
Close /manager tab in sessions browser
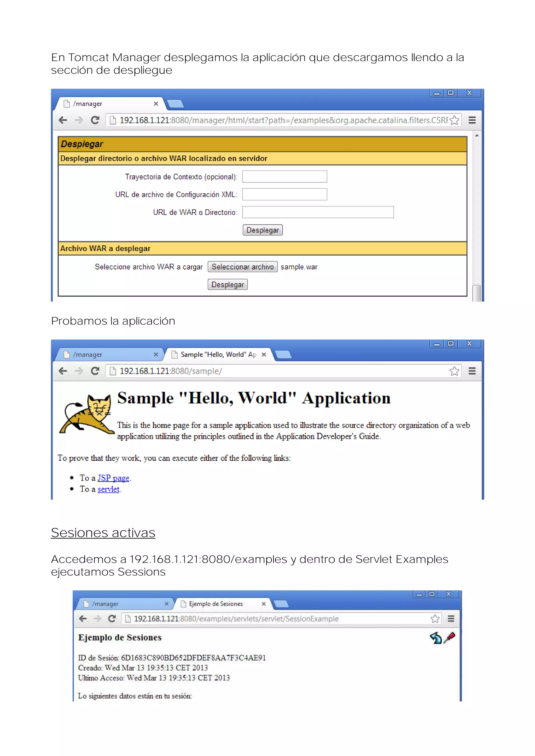167,604
